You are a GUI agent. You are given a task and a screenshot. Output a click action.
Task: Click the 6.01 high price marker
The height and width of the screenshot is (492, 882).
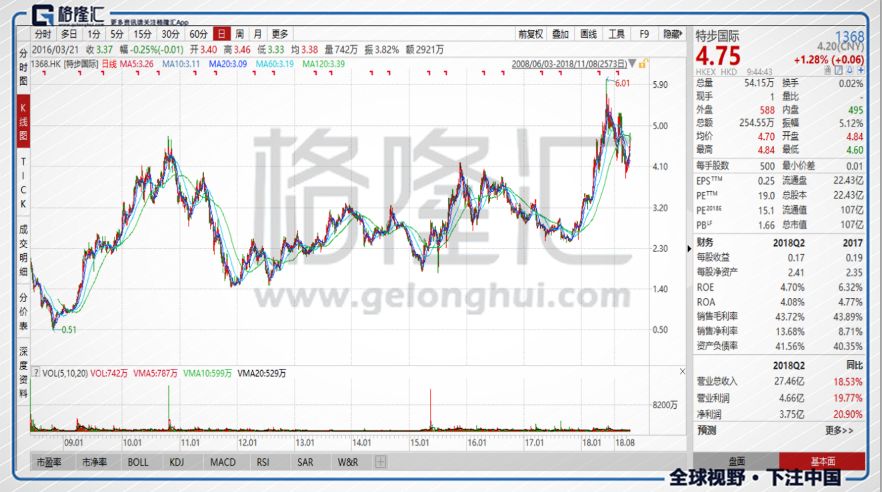point(623,83)
